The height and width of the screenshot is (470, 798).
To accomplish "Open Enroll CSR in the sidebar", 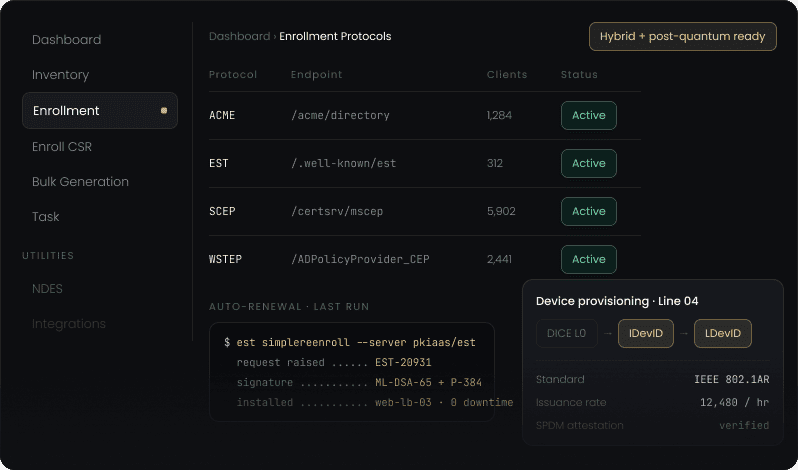I will (62, 146).
